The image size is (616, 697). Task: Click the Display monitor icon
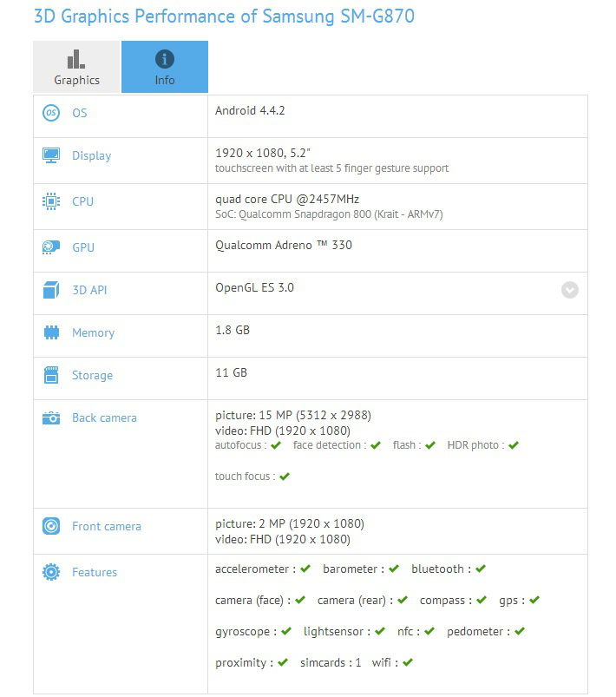pos(51,155)
